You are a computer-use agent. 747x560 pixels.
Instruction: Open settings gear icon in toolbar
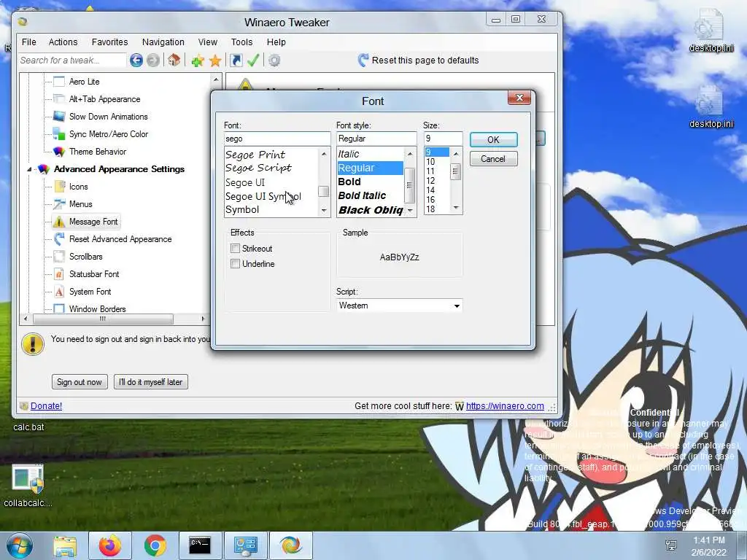click(x=274, y=61)
